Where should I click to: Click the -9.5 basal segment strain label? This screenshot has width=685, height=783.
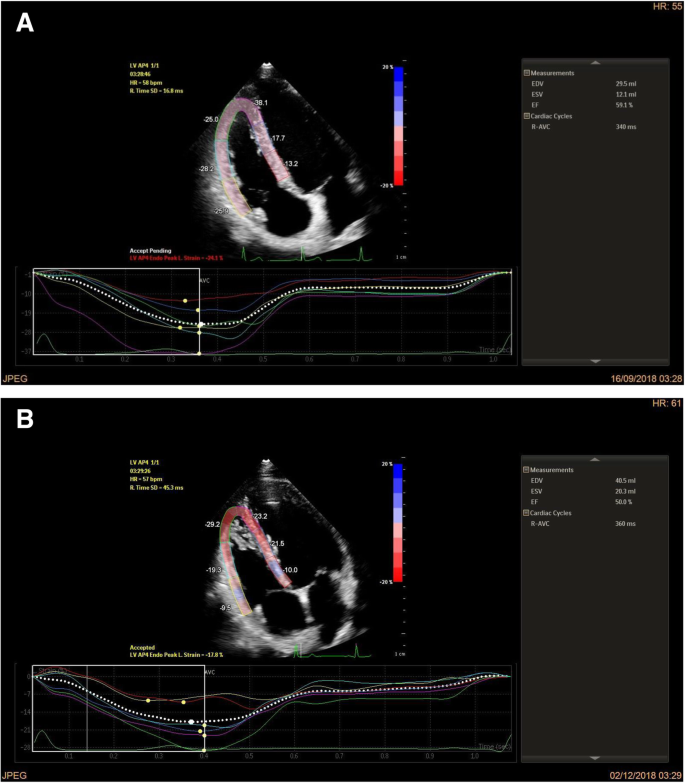(225, 608)
